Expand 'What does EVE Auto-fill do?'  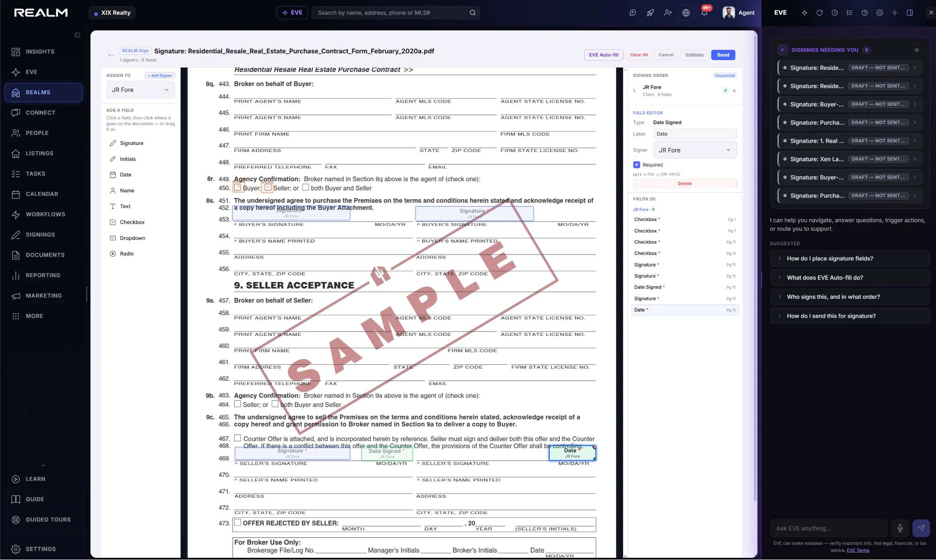(x=849, y=278)
